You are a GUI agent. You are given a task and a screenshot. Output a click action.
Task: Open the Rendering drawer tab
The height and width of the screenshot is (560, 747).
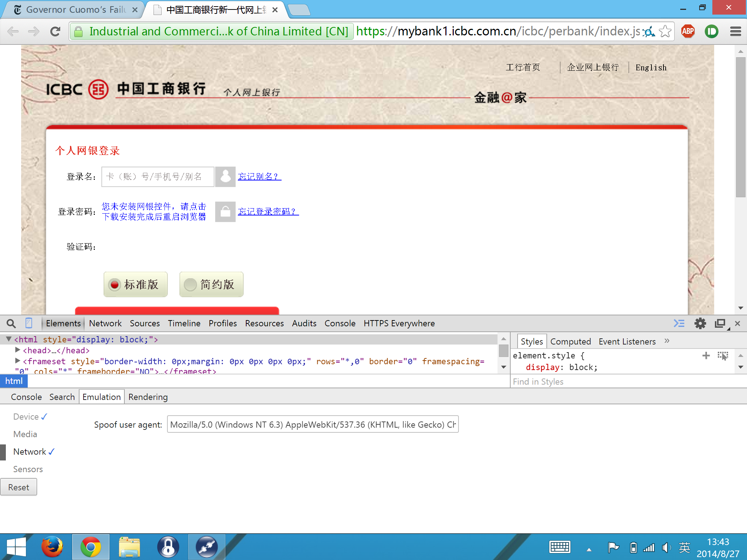pos(148,397)
